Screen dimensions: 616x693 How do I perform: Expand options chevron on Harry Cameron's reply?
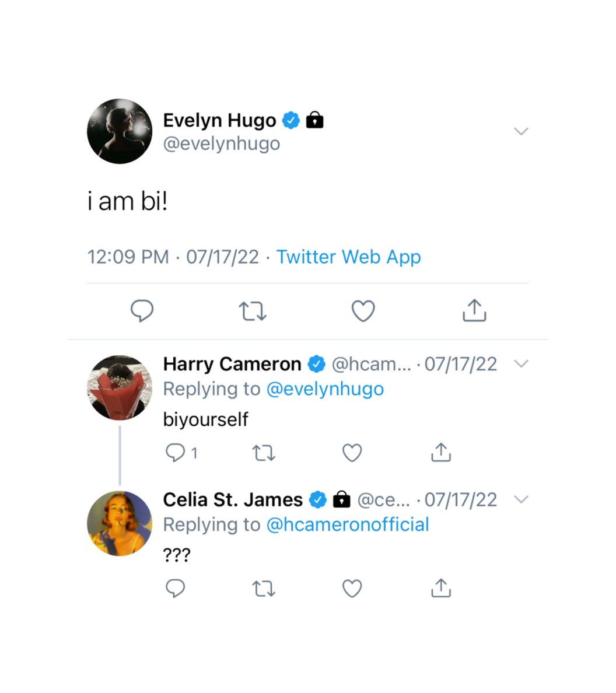point(521,364)
